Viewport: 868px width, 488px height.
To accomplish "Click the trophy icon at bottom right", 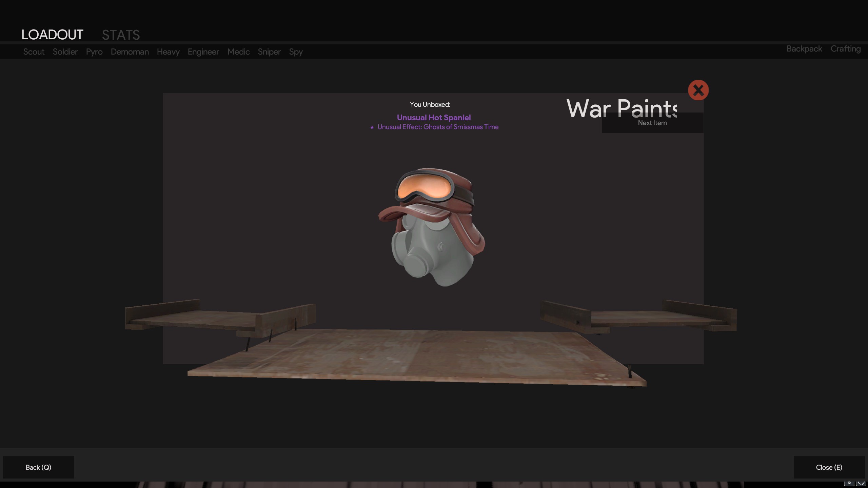I will [849, 483].
